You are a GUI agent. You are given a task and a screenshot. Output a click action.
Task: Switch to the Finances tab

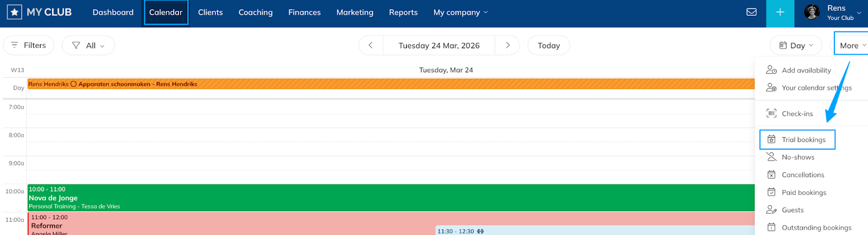click(304, 12)
